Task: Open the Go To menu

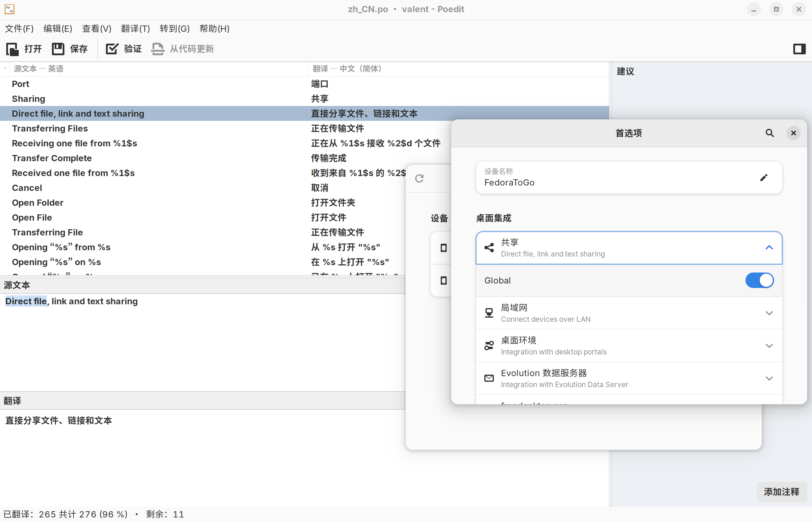Action: 175,29
